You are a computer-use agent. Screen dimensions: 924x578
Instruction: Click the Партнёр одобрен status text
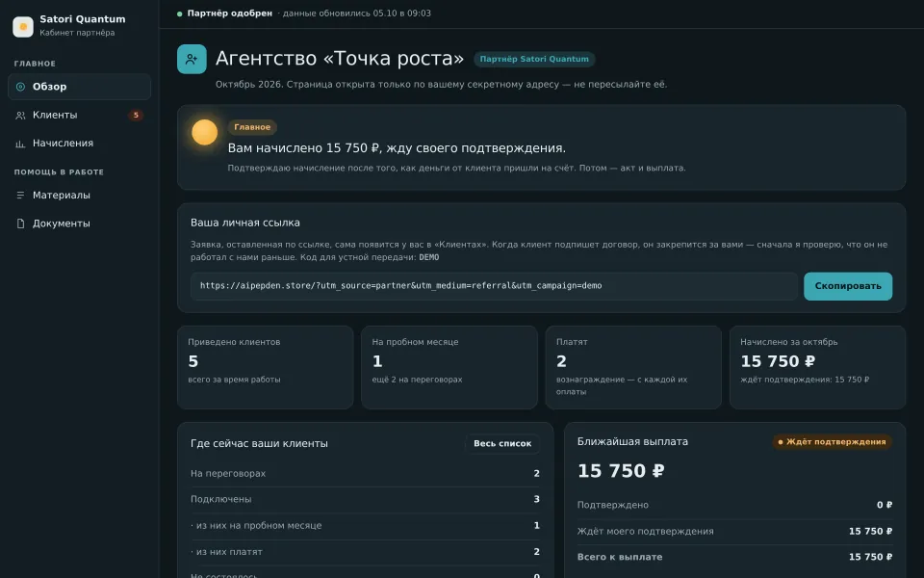tap(230, 13)
